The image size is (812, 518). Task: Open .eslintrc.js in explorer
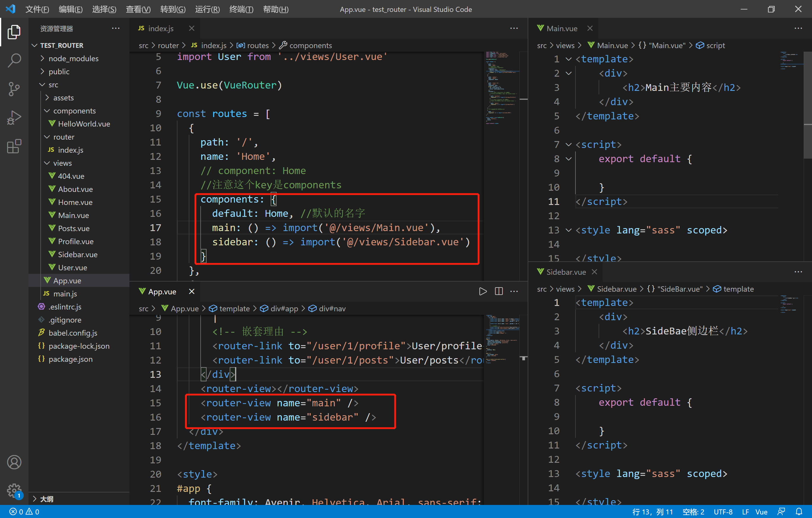pos(79,307)
